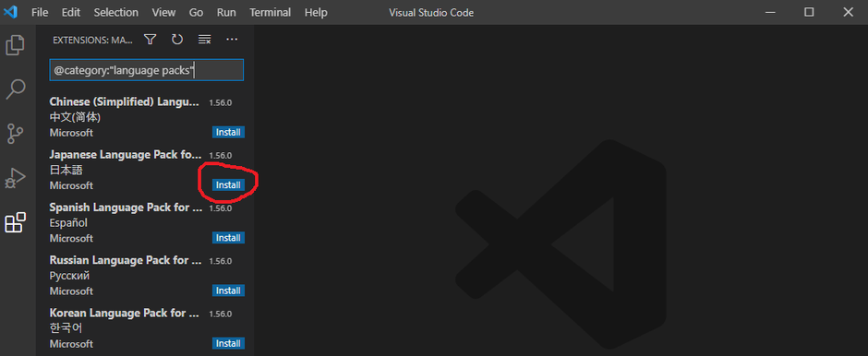Image resolution: width=868 pixels, height=356 pixels.
Task: Click the 日本語 description text
Action: (66, 170)
